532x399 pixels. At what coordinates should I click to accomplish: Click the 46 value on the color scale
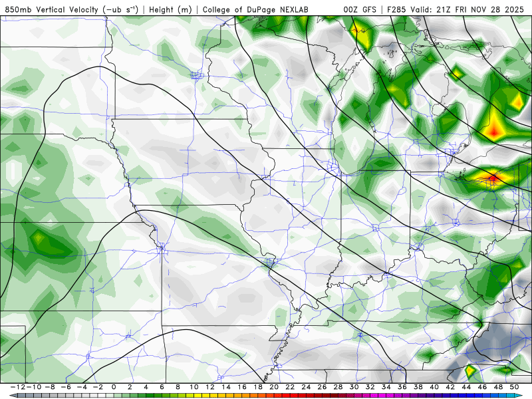[x=483, y=387]
